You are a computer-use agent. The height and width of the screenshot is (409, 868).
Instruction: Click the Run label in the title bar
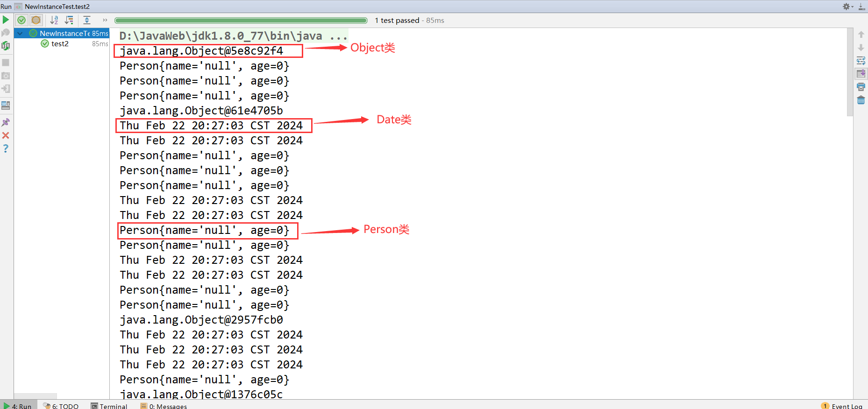6,7
